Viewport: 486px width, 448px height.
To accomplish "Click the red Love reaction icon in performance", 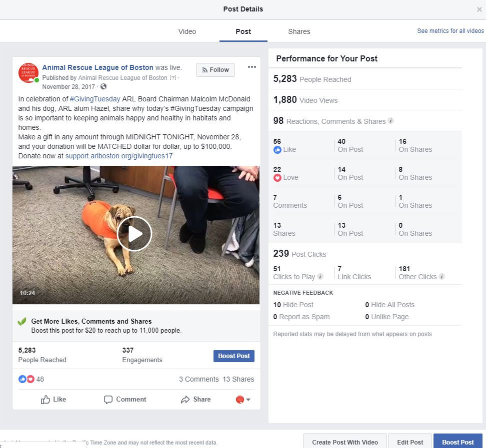I will [x=277, y=178].
